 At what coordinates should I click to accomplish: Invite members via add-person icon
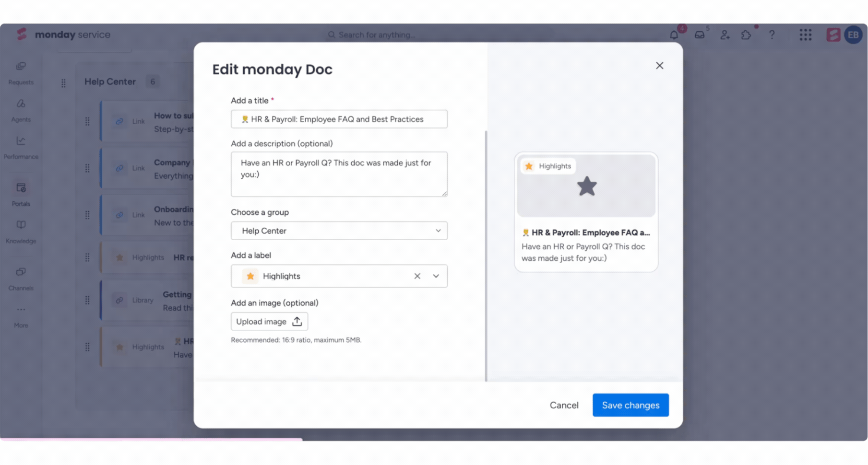725,35
